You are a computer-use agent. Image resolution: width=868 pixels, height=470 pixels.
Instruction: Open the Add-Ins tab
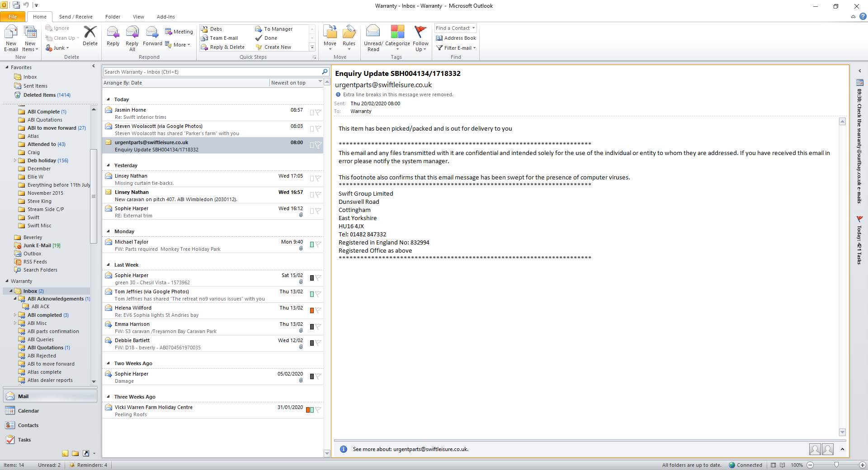coord(165,17)
